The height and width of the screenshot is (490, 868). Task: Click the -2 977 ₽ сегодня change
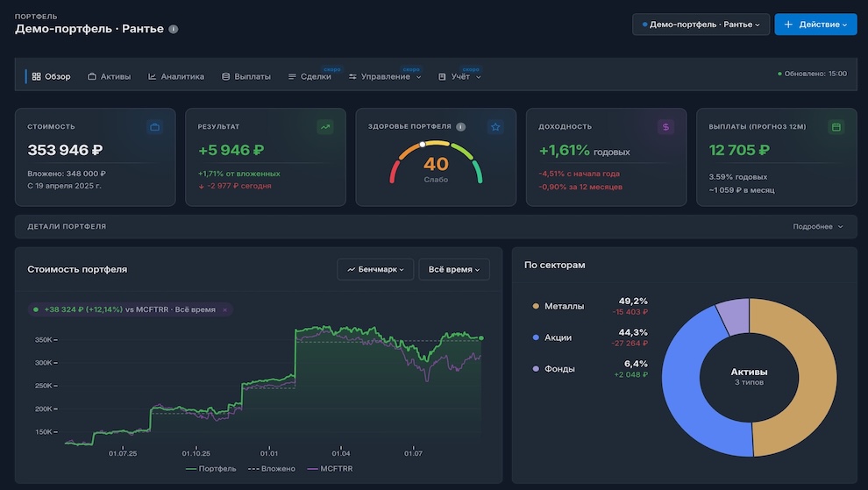tap(235, 186)
